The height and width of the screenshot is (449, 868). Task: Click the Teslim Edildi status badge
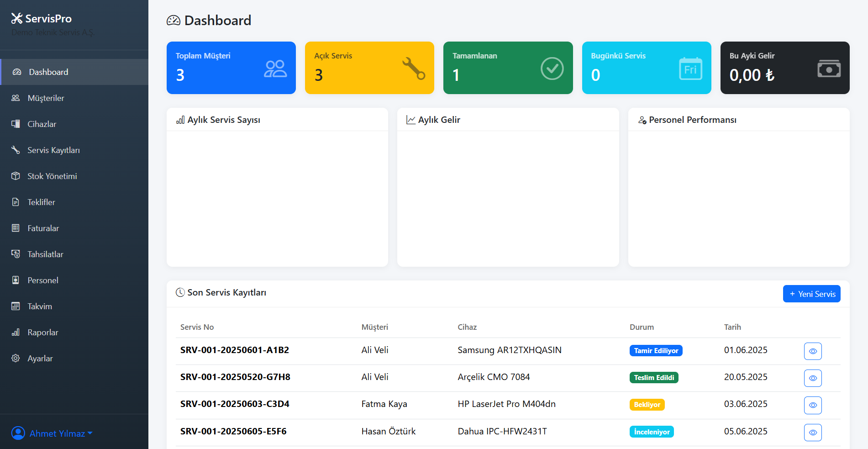[654, 378]
